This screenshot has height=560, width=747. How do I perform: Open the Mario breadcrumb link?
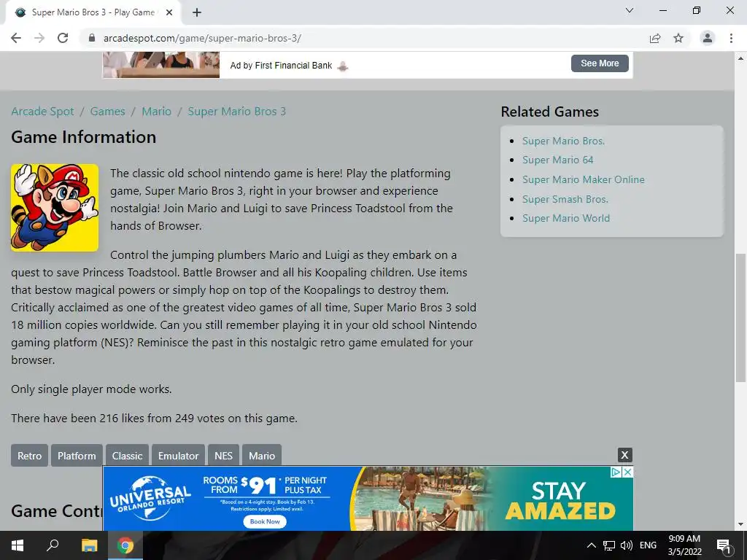point(156,112)
